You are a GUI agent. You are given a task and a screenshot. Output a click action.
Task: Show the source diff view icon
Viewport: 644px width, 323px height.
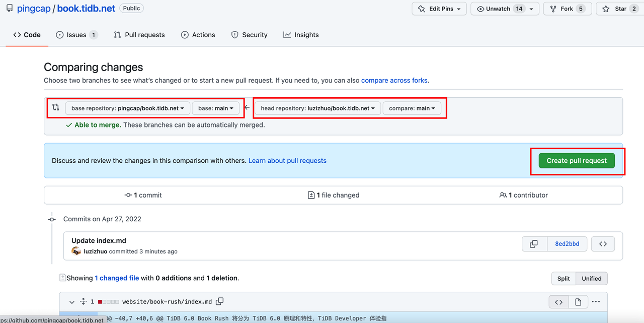click(558, 302)
